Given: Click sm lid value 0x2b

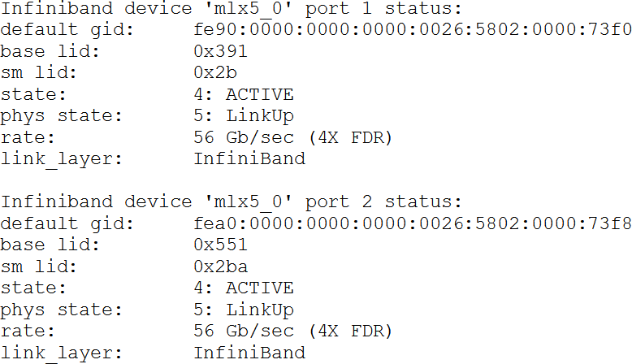Looking at the screenshot, I should pyautogui.click(x=214, y=73).
